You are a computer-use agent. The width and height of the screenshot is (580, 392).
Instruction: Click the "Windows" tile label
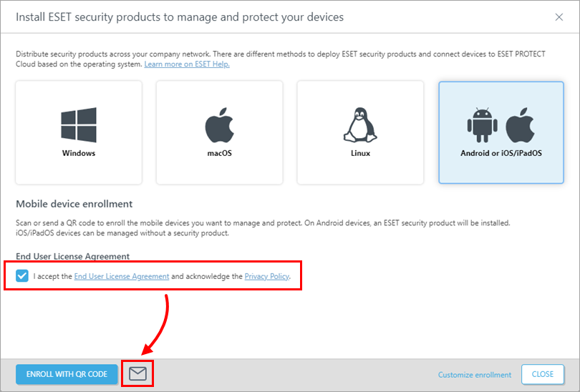(79, 153)
